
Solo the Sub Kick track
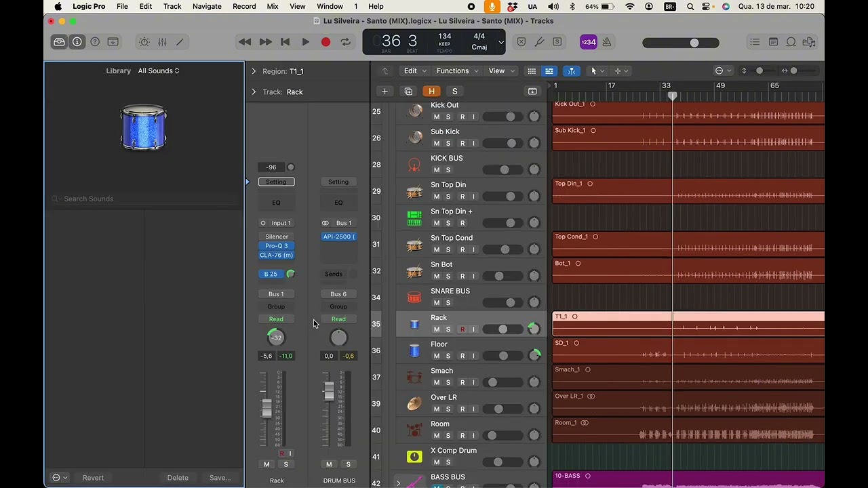coord(448,144)
